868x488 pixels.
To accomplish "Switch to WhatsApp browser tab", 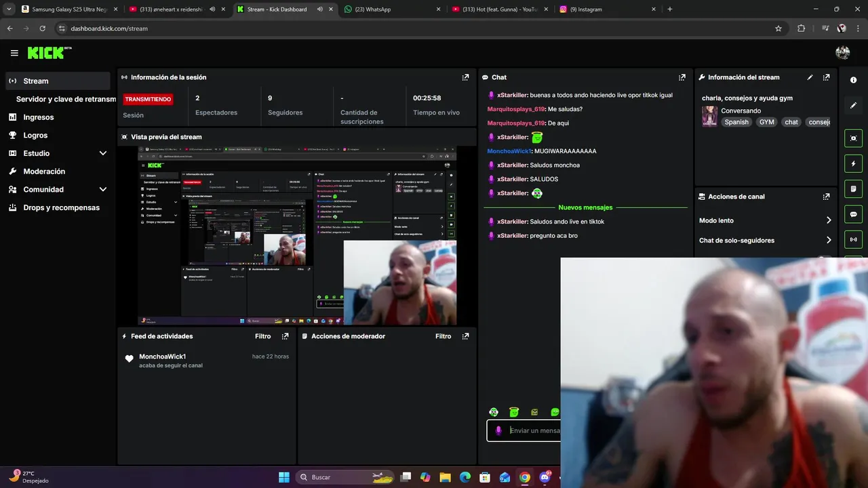I will click(x=393, y=9).
